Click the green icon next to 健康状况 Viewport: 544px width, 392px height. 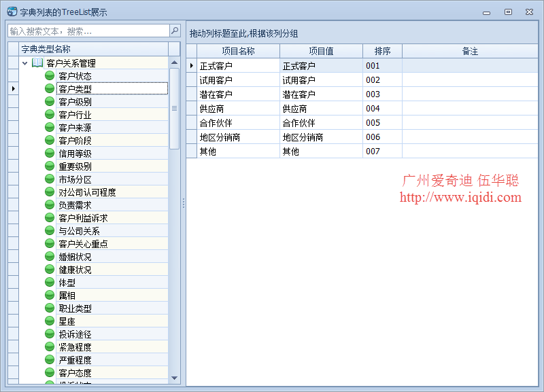[x=50, y=269]
